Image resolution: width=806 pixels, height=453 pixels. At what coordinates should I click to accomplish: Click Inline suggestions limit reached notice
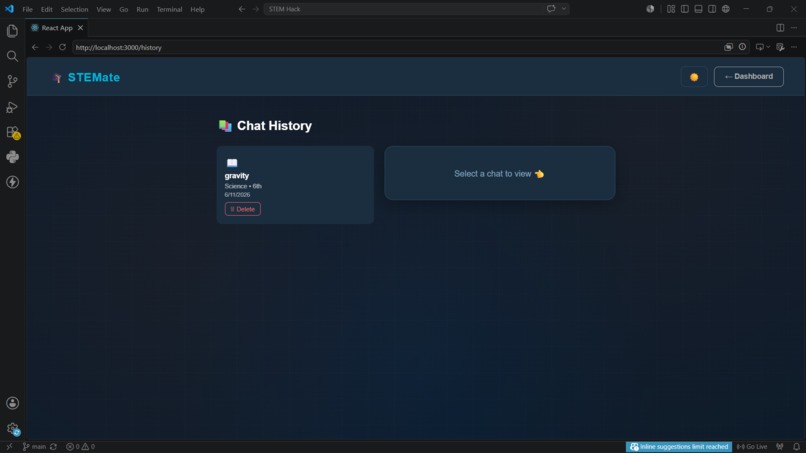point(679,447)
